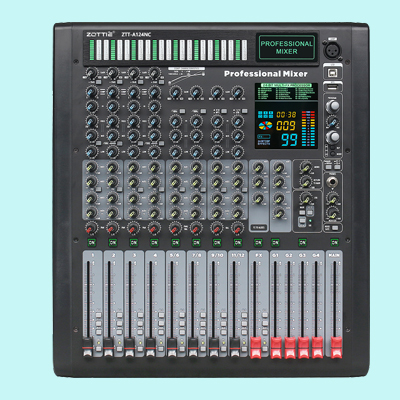
Task: Click the topmost knob above the FX fader
Action: [x=258, y=167]
